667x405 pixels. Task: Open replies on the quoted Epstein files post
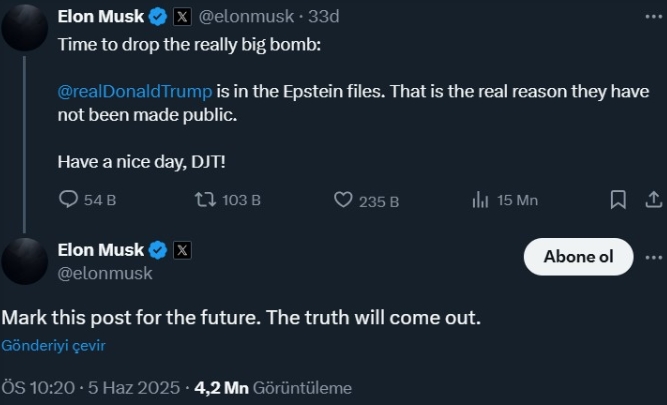point(87,200)
